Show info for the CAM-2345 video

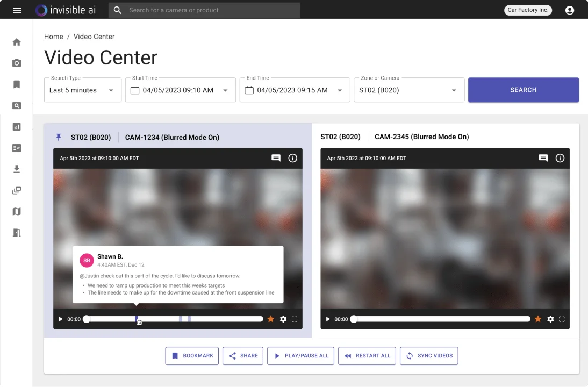(560, 158)
